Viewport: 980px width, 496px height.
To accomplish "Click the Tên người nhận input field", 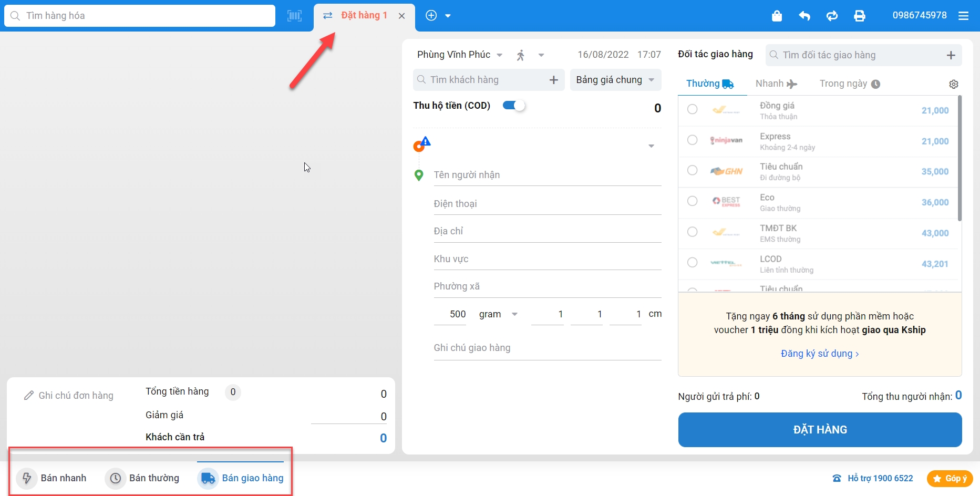I will pos(546,175).
